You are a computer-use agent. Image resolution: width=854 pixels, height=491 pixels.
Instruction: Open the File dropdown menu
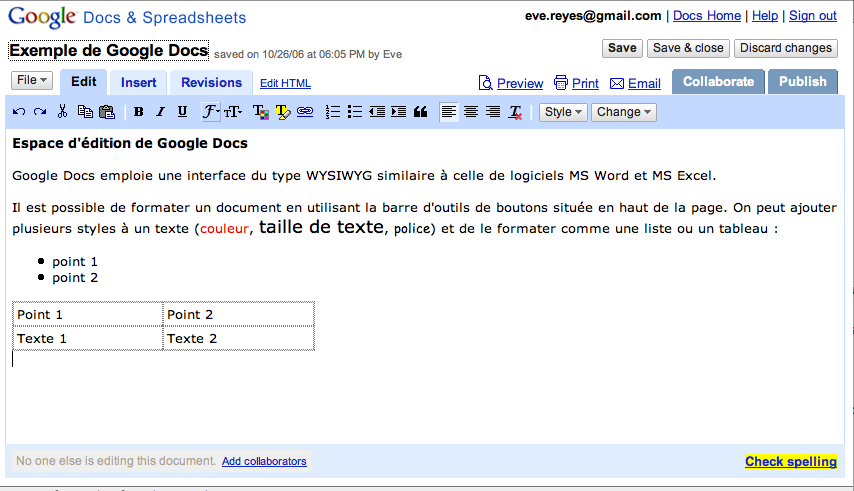click(32, 80)
